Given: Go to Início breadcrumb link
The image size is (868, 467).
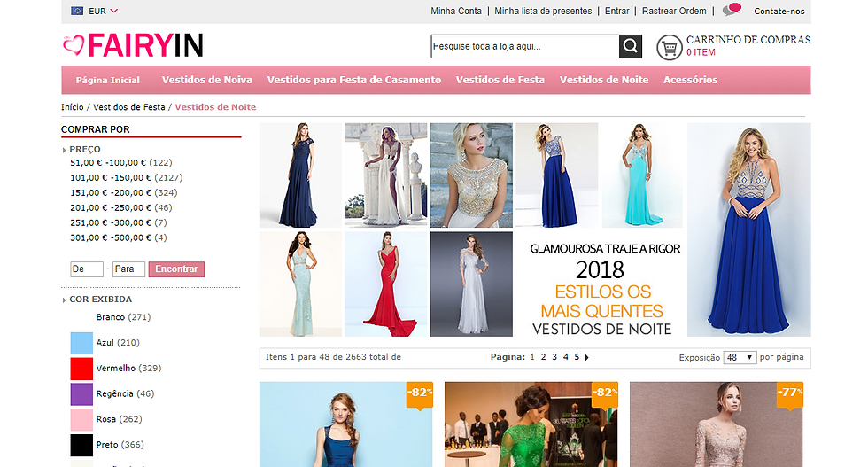Looking at the screenshot, I should (x=73, y=107).
